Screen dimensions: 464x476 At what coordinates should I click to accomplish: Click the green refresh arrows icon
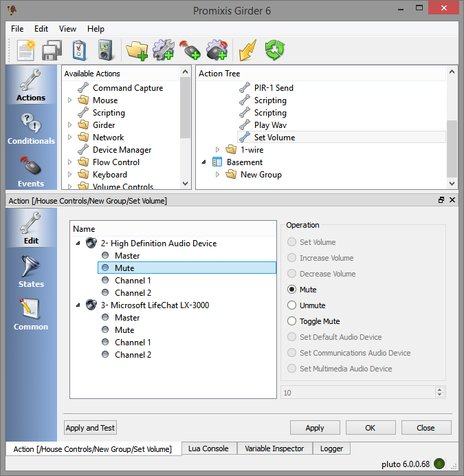pos(274,50)
